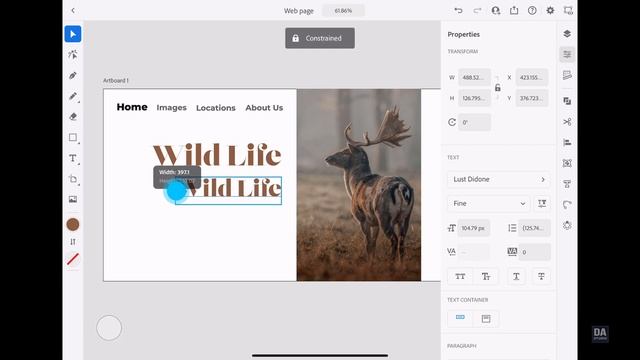Viewport: 640px width, 360px height.
Task: Toggle underline text style
Action: click(x=516, y=276)
